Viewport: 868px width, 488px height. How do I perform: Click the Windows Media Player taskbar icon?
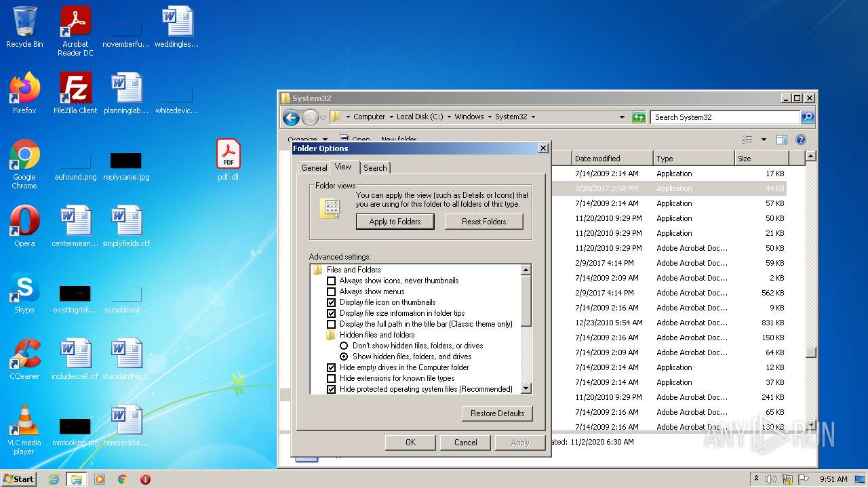[x=100, y=479]
